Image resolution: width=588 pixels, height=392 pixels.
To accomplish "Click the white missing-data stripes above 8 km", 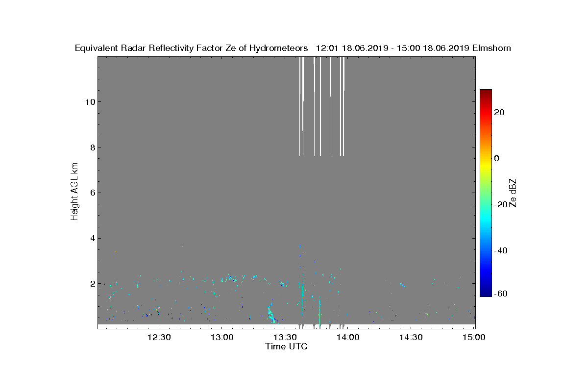I will (321, 106).
